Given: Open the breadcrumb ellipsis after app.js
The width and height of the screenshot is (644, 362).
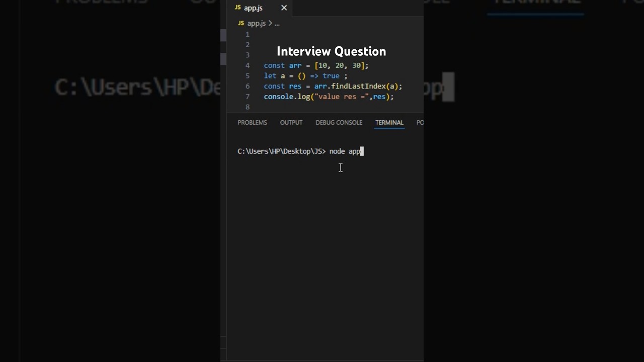Looking at the screenshot, I should pyautogui.click(x=277, y=23).
